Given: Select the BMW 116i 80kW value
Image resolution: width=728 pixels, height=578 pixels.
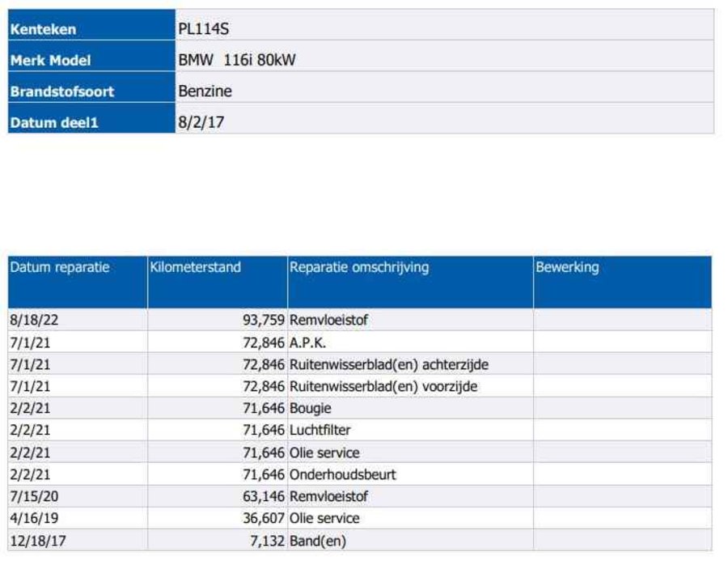Looking at the screenshot, I should (237, 61).
